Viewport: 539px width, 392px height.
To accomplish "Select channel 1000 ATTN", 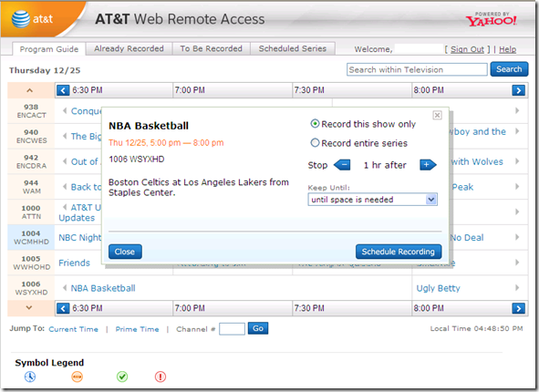I will click(x=31, y=212).
